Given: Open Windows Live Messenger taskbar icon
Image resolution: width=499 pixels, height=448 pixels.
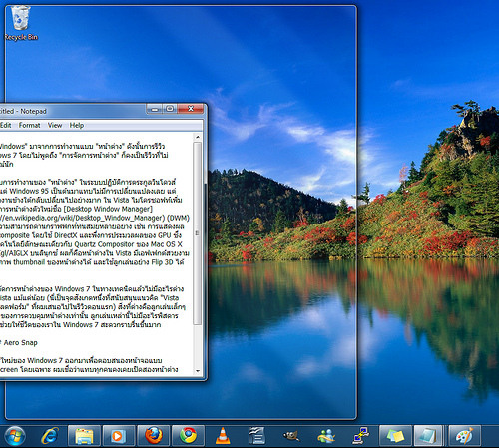Looking at the screenshot, I should tap(326, 436).
